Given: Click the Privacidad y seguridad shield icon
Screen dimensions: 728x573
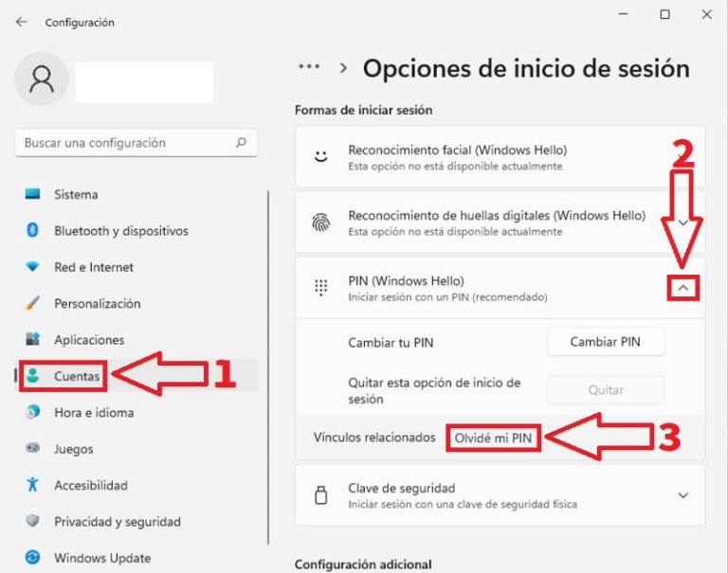Looking at the screenshot, I should tap(32, 521).
